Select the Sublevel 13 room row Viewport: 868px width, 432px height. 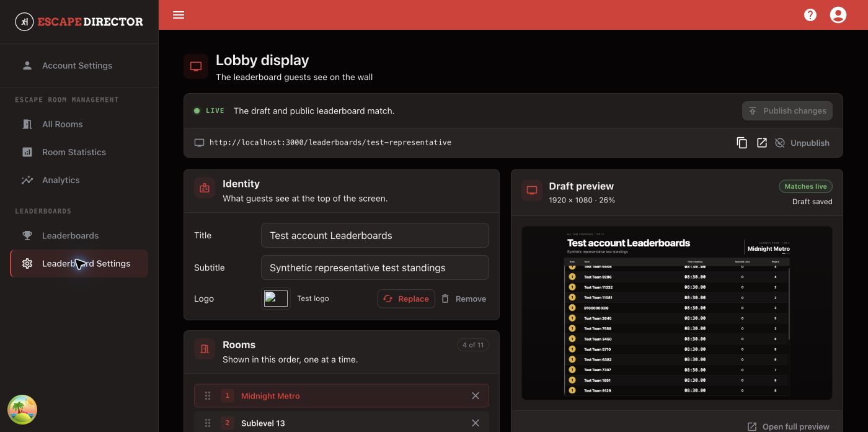click(x=342, y=422)
